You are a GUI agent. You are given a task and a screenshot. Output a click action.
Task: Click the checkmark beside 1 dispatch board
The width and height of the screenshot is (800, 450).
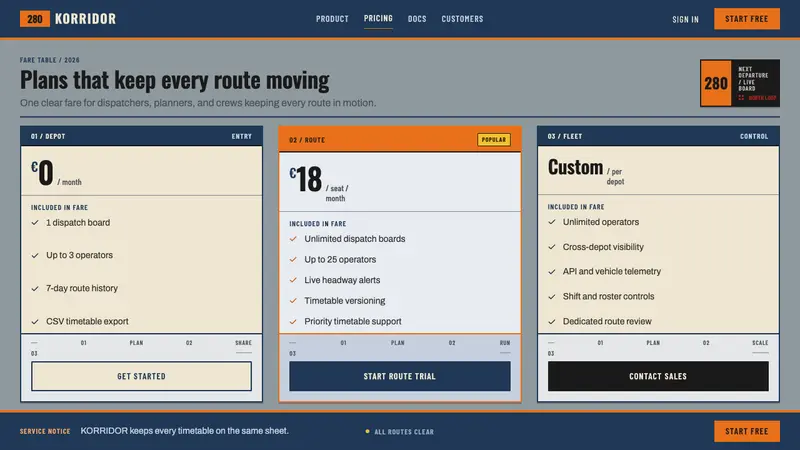[35, 222]
